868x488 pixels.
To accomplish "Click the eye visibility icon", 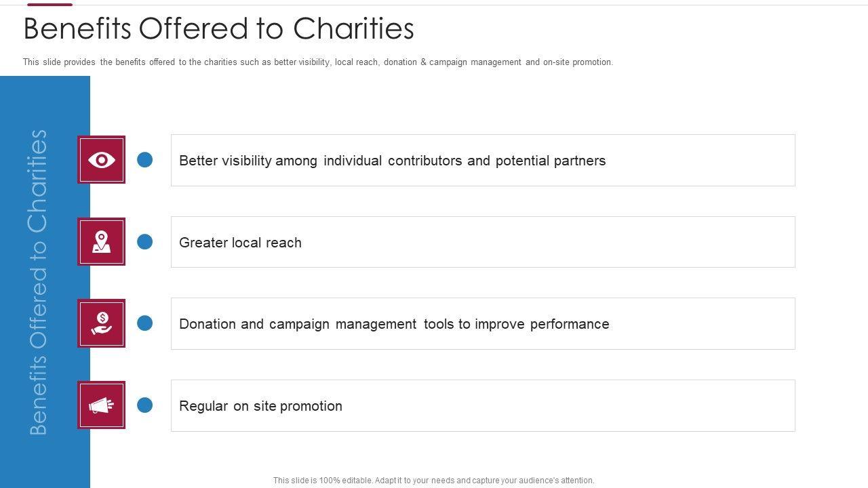I will 101,160.
